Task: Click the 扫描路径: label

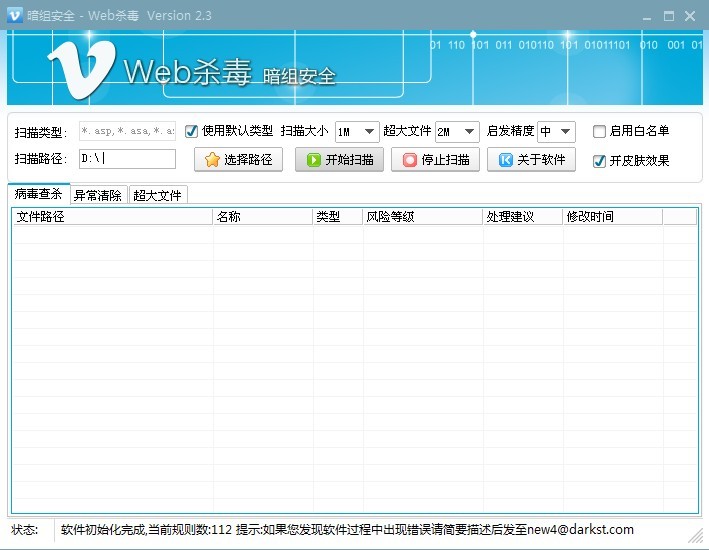Action: point(41,159)
